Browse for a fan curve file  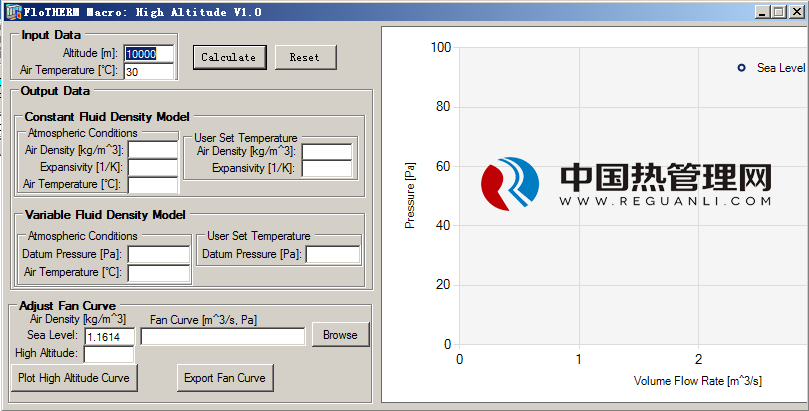[x=340, y=335]
